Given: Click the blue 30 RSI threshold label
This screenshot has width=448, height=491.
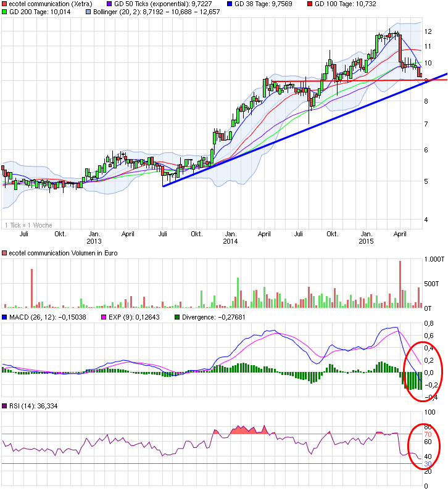Looking at the screenshot, I should click(x=428, y=464).
